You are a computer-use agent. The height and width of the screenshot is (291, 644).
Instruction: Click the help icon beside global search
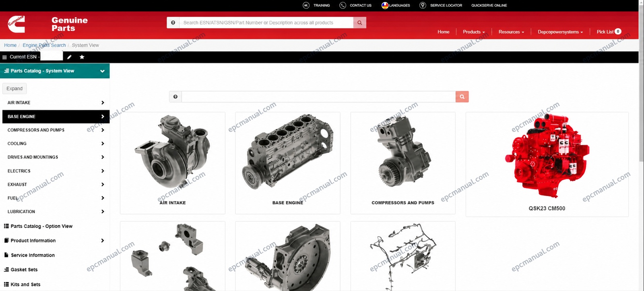173,23
